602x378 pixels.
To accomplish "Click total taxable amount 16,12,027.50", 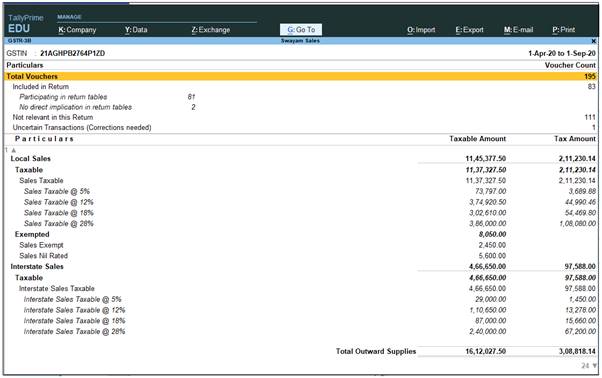I will tap(485, 351).
